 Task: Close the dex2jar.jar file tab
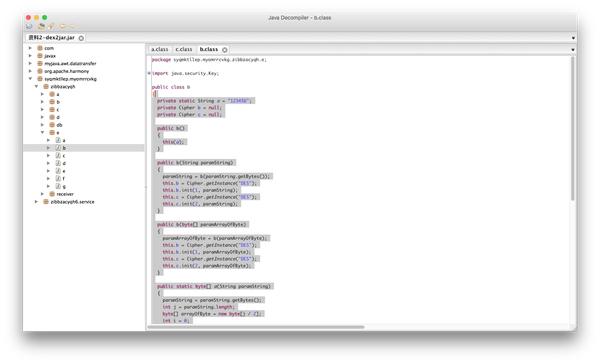point(81,38)
